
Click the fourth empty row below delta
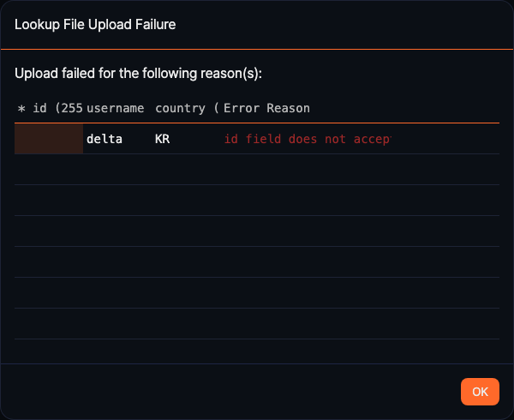pyautogui.click(x=257, y=262)
